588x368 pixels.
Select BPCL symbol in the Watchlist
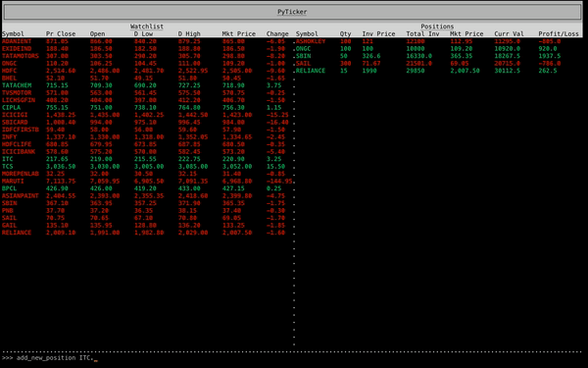point(10,188)
